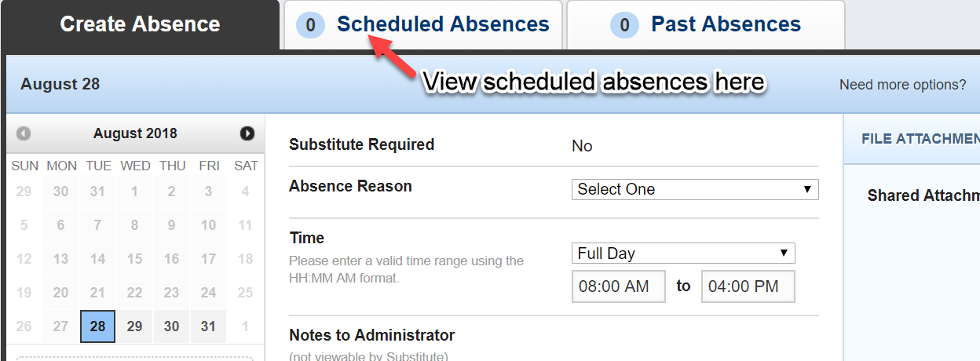
Task: Click the Need more options link
Action: pyautogui.click(x=902, y=85)
